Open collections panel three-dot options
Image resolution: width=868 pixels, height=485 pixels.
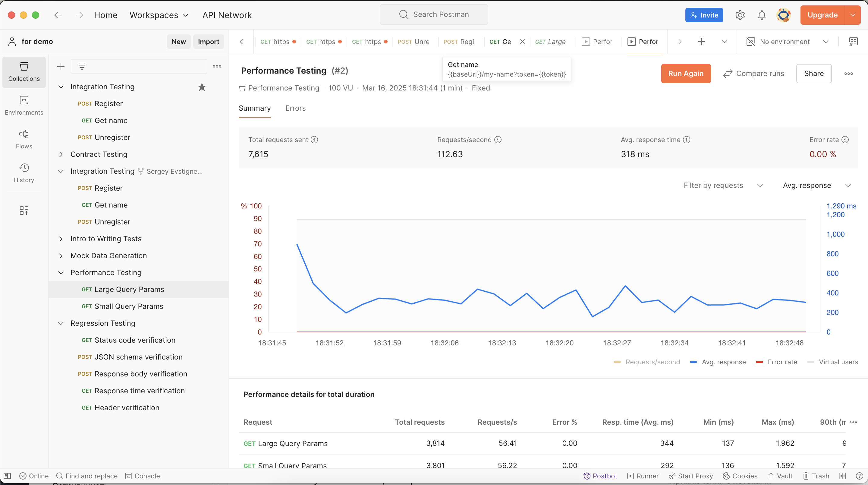[217, 66]
